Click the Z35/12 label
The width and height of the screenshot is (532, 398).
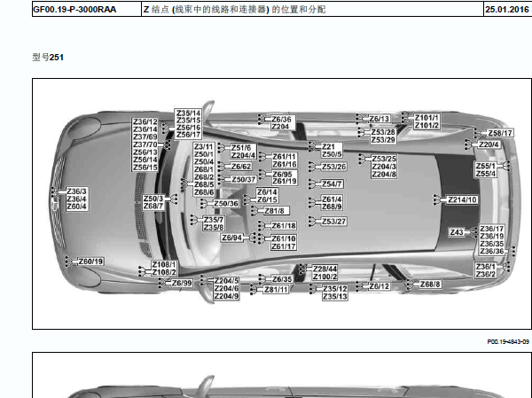tap(335, 289)
